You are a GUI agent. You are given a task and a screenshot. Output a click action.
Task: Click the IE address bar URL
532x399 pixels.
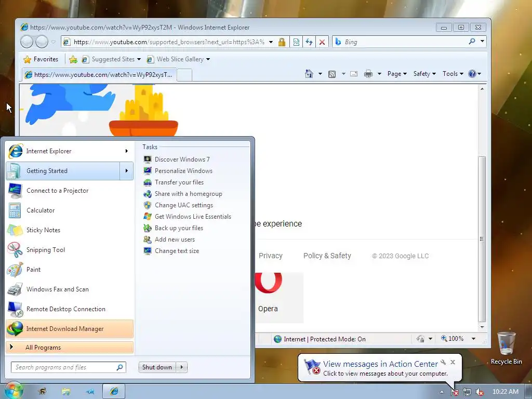[x=169, y=42]
